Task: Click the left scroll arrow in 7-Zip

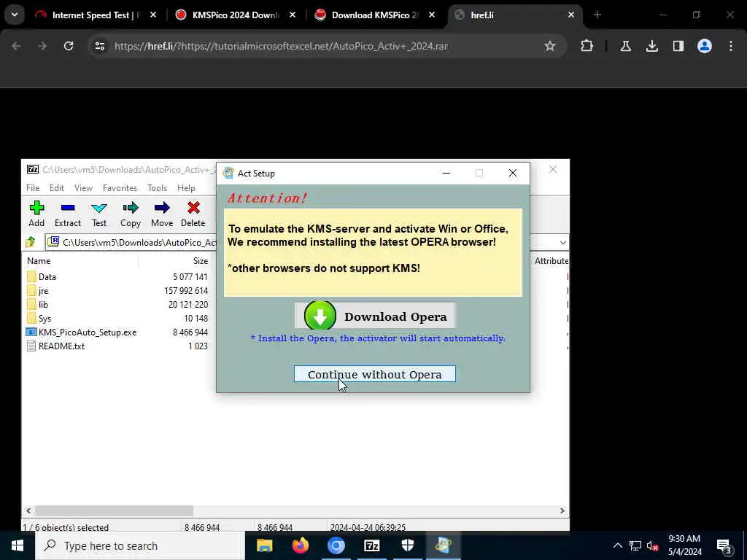Action: [28, 510]
